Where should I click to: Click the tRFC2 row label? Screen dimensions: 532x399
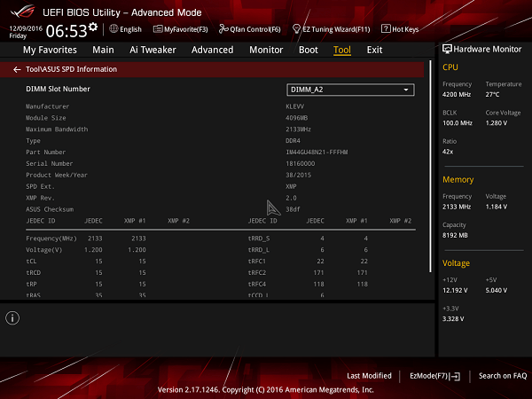click(x=257, y=273)
